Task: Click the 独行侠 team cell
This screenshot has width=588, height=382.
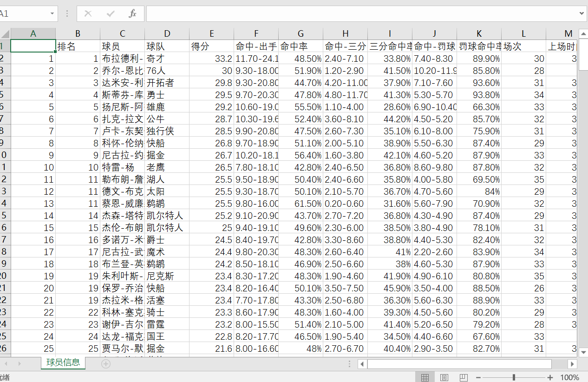Action: click(167, 131)
